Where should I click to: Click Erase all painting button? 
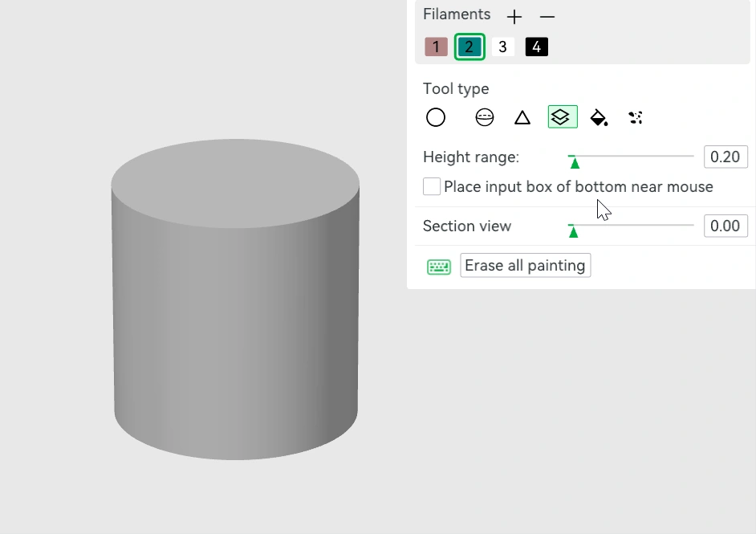pyautogui.click(x=526, y=265)
